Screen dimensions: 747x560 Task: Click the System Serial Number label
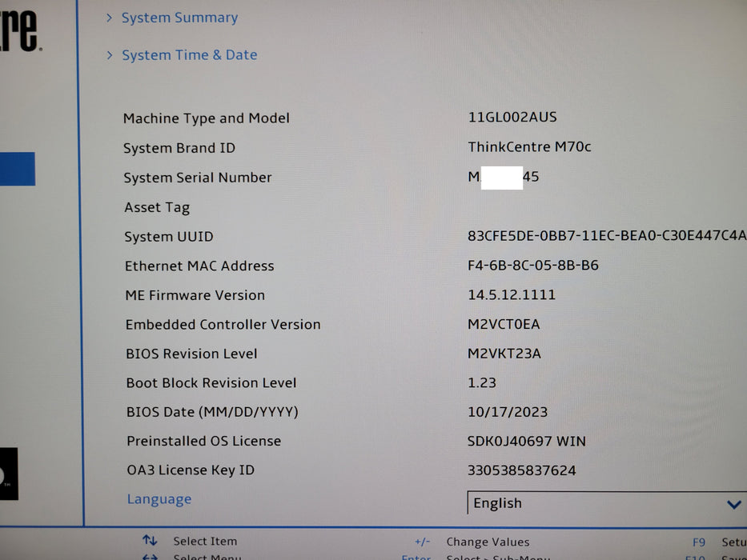pos(198,178)
